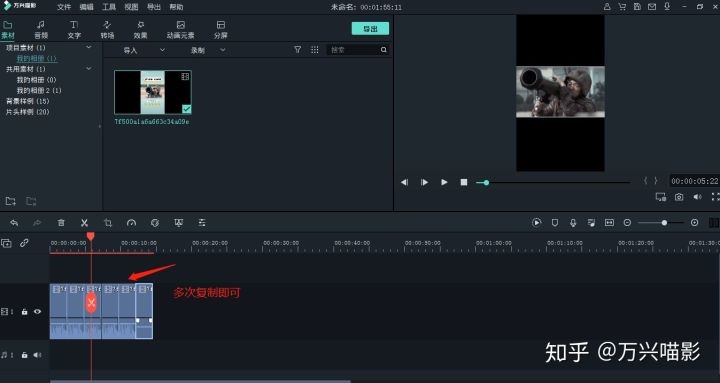
Task: Select 我的相册 2 (1) album
Action: tap(39, 90)
